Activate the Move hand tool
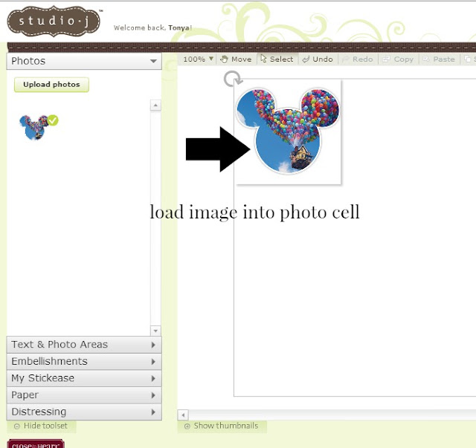This screenshot has height=448, width=476. pos(237,59)
